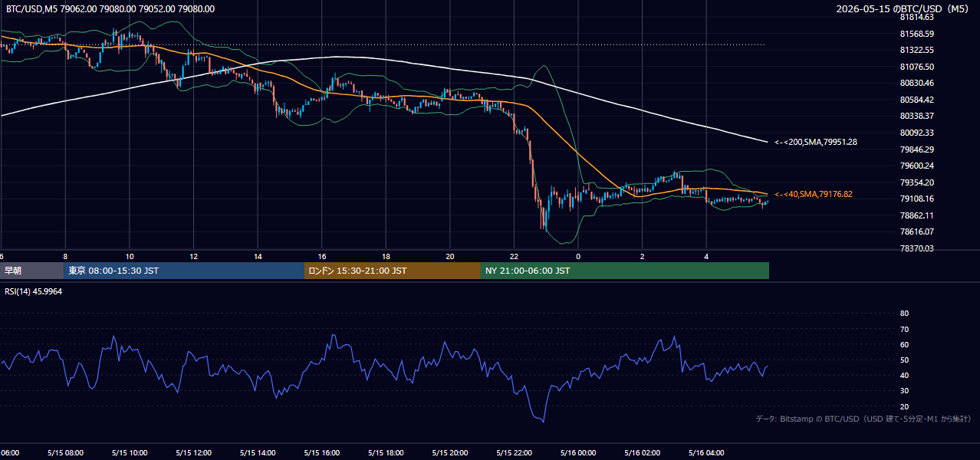Click the BTC/USD,M5 OHLC header text
The height and width of the screenshot is (460, 980).
[x=110, y=9]
